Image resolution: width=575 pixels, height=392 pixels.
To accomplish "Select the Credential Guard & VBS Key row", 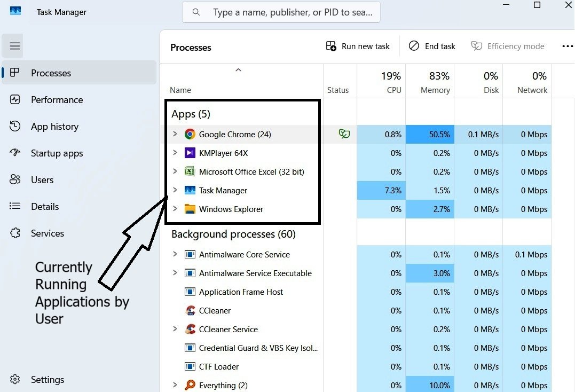I will 356,348.
